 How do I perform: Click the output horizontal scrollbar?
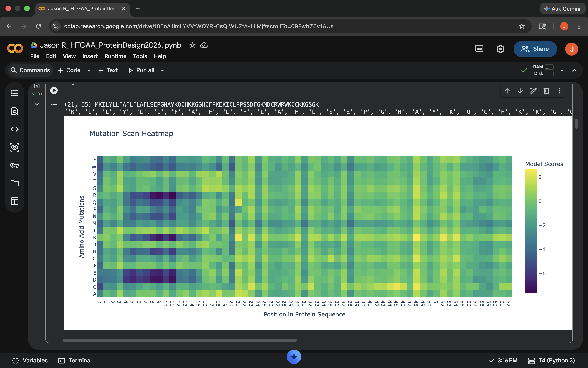[180, 340]
